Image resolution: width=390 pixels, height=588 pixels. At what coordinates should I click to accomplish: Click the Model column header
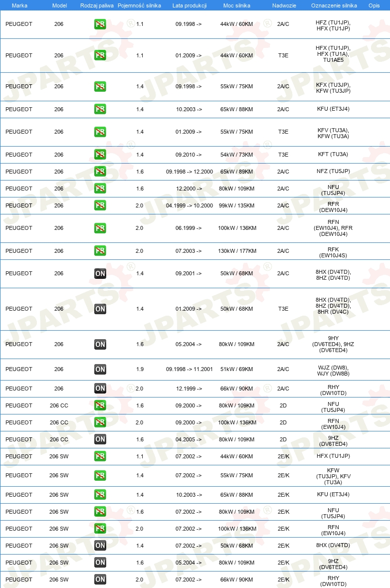(x=60, y=5)
